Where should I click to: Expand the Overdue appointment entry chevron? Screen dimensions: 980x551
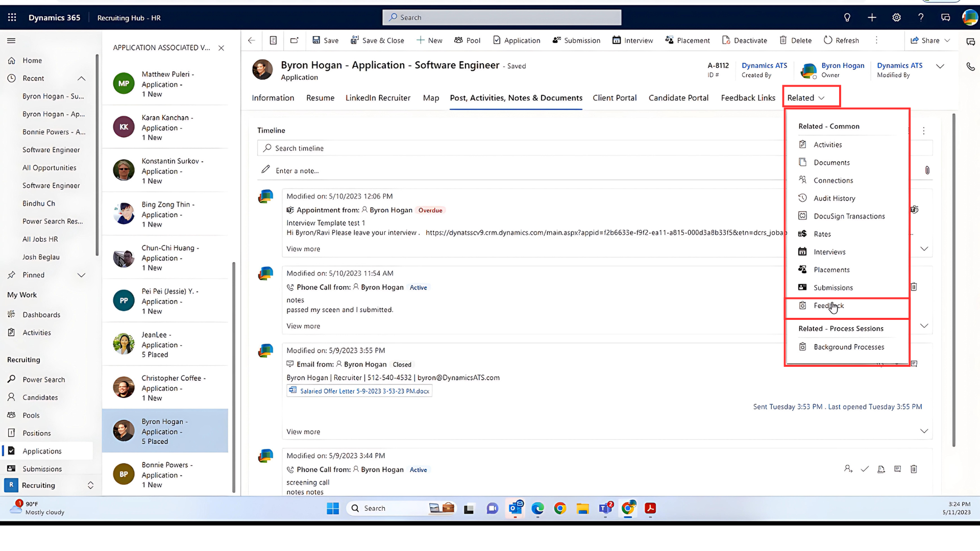[x=924, y=249]
